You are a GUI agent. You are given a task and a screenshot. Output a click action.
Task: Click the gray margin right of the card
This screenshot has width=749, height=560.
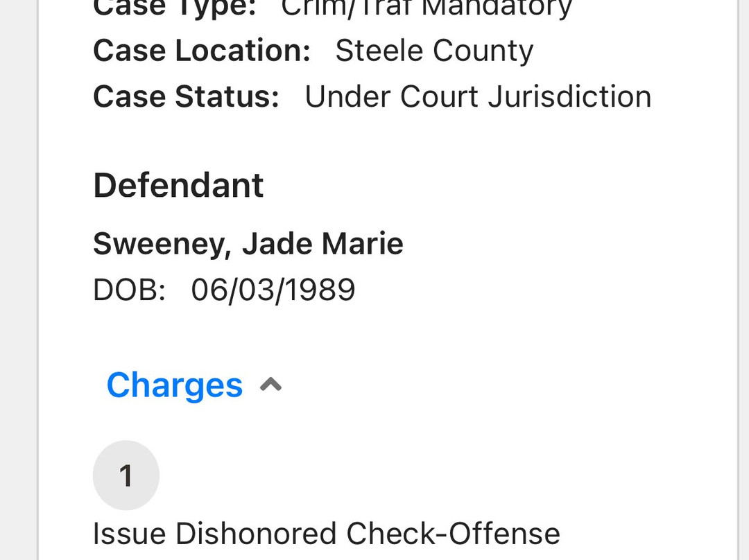tap(743, 277)
